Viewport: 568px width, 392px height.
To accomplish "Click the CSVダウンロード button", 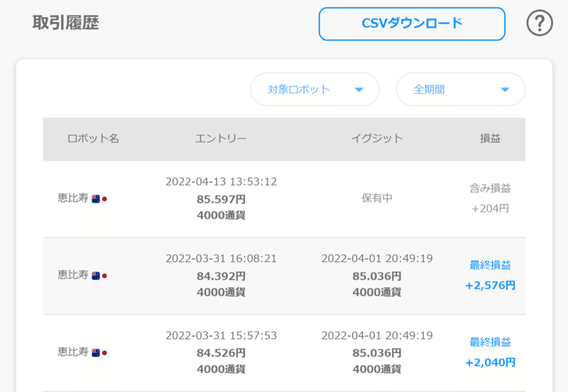I will tap(412, 24).
